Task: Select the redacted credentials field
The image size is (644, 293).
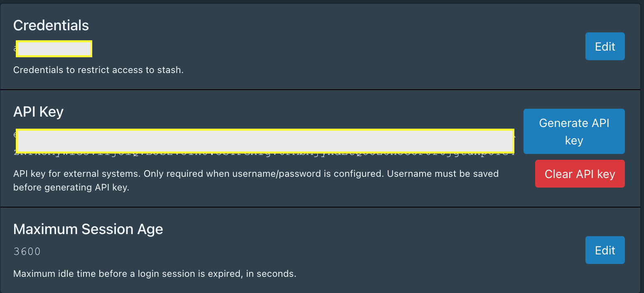Action: 54,49
